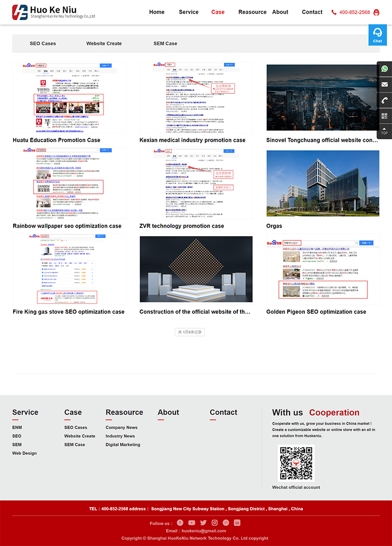Click the ZVR technology promotion case title
The image size is (392, 546).
[x=182, y=226]
